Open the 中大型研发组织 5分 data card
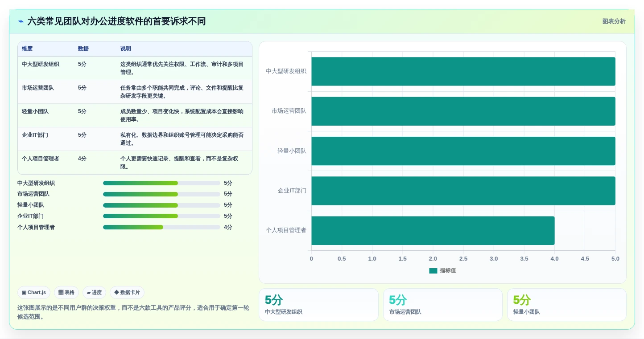The width and height of the screenshot is (644, 339). (318, 305)
